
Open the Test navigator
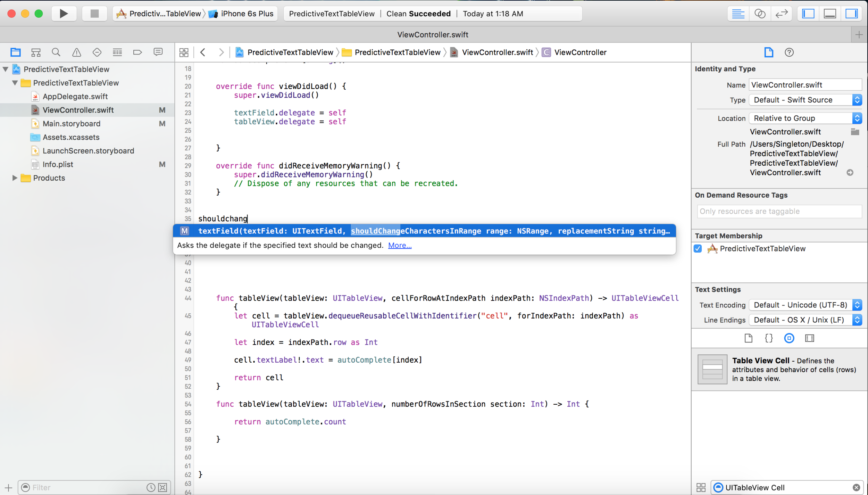point(97,52)
